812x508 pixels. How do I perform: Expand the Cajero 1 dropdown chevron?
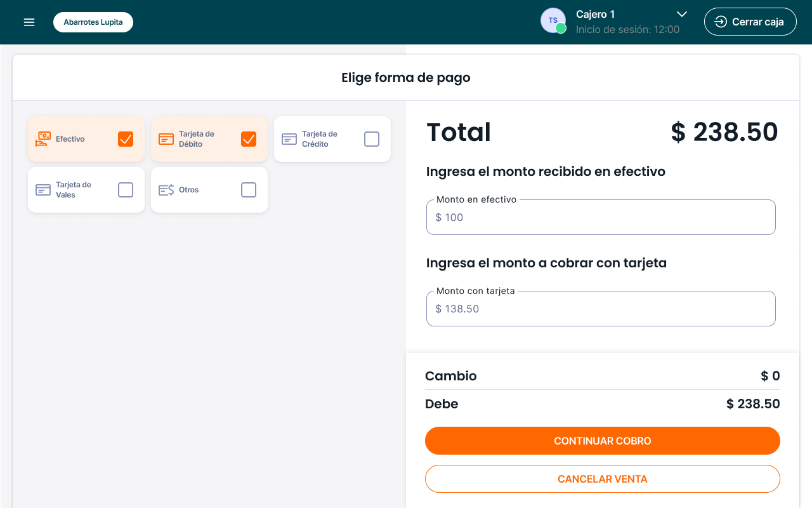(x=682, y=15)
